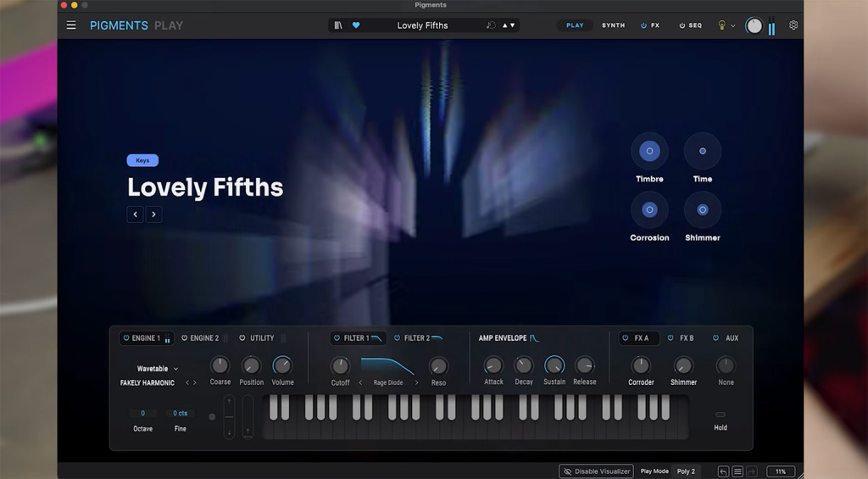Adjust the master volume knob

click(x=754, y=25)
